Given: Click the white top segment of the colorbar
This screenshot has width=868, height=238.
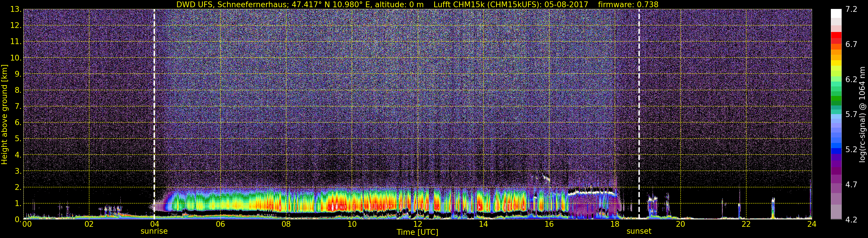Looking at the screenshot, I should pyautogui.click(x=836, y=14).
